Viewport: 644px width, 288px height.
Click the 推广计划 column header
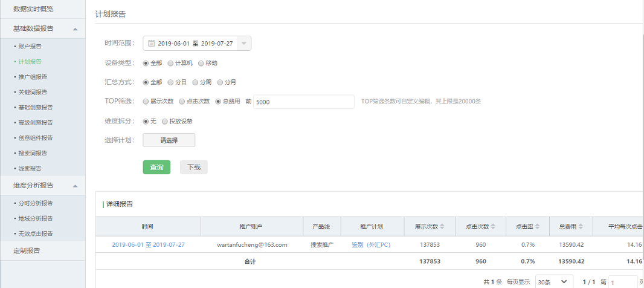pyautogui.click(x=372, y=227)
